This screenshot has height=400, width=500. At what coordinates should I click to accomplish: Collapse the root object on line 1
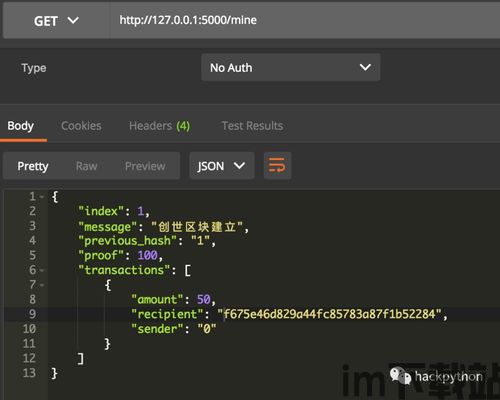(42, 197)
